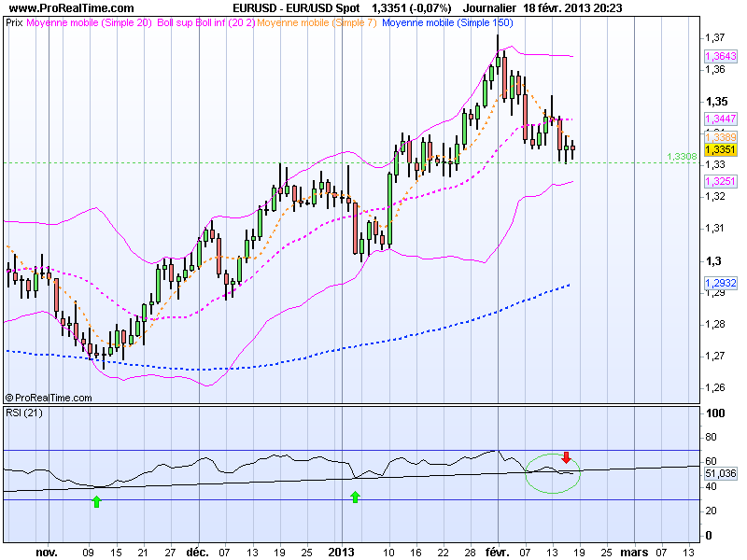This screenshot has height=560, width=747.
Task: Click the green up arrow near 2013
Action: click(355, 497)
